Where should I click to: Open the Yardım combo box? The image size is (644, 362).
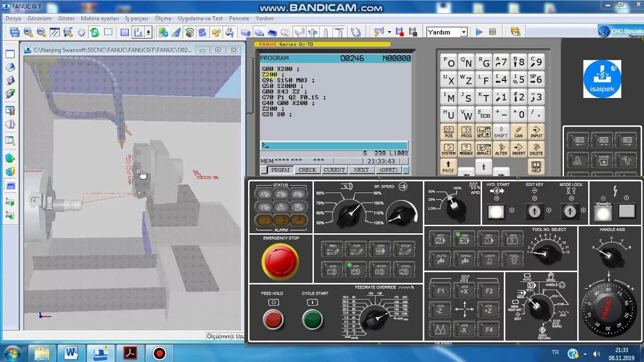447,32
